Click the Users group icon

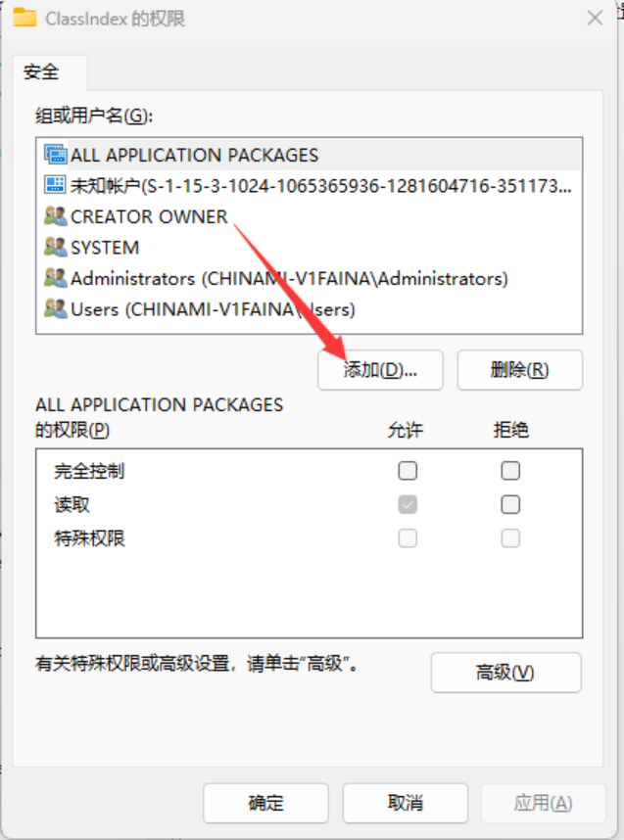click(x=55, y=309)
